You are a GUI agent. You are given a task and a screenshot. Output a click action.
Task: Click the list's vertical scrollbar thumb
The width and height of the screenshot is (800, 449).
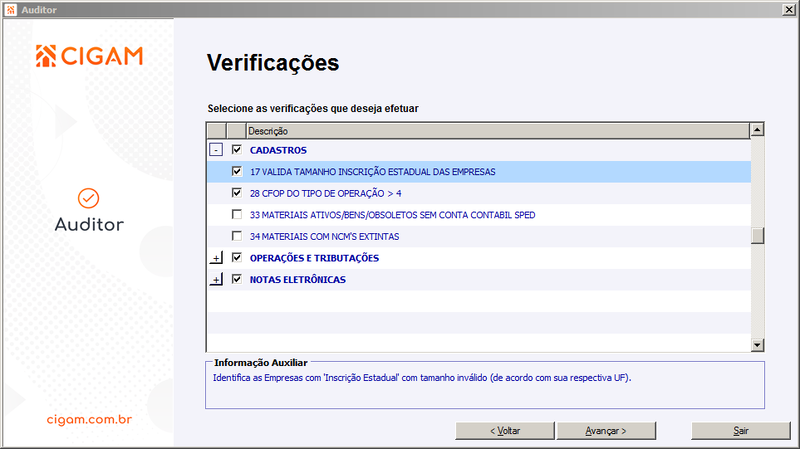click(x=757, y=235)
